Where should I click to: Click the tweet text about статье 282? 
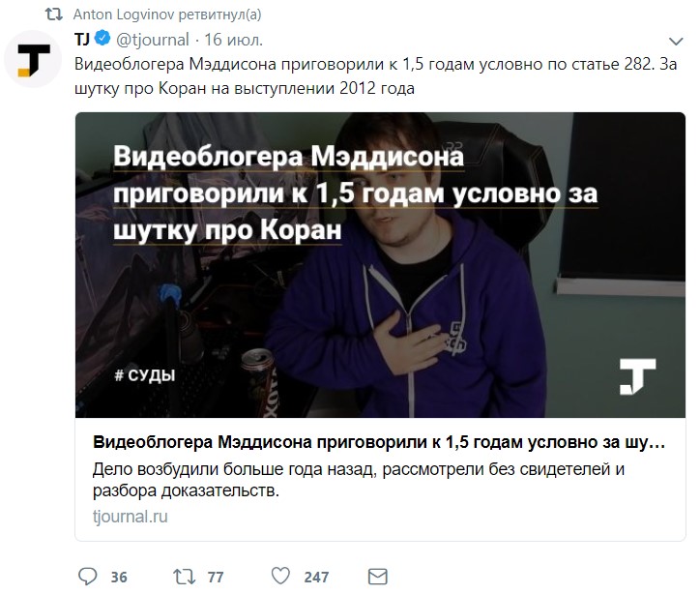(x=375, y=76)
